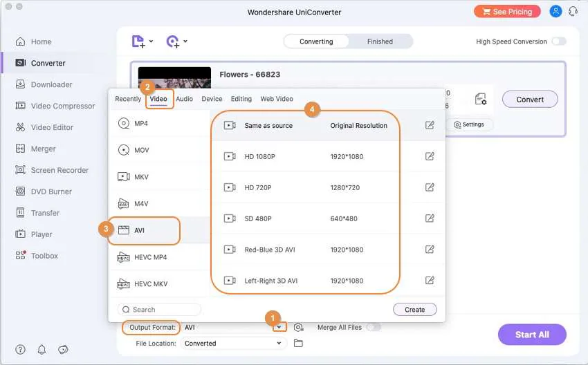The image size is (588, 365).
Task: Open the notifications bell icon
Action: pyautogui.click(x=42, y=349)
